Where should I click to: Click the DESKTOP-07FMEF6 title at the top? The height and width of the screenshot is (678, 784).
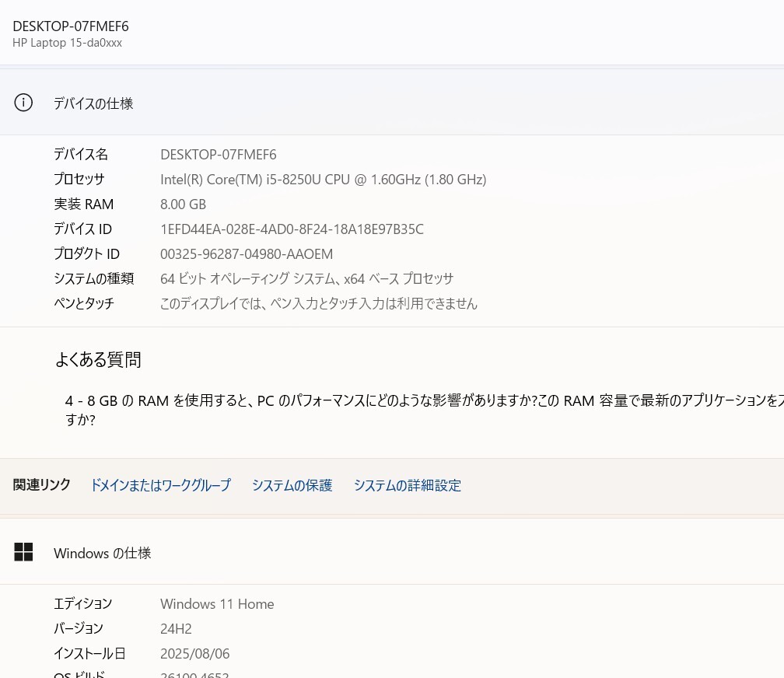coord(71,26)
